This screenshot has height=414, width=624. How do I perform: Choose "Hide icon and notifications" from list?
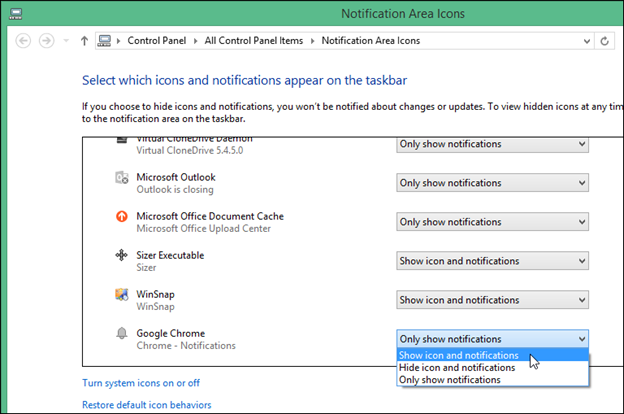coord(458,367)
